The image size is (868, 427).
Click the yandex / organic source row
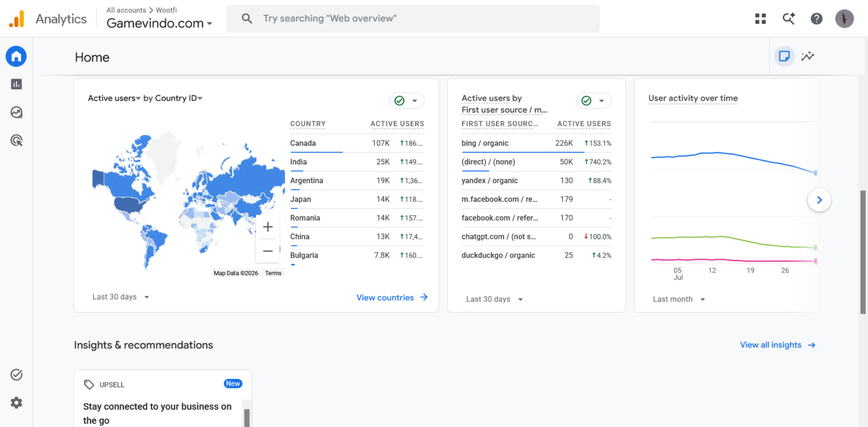coord(536,181)
